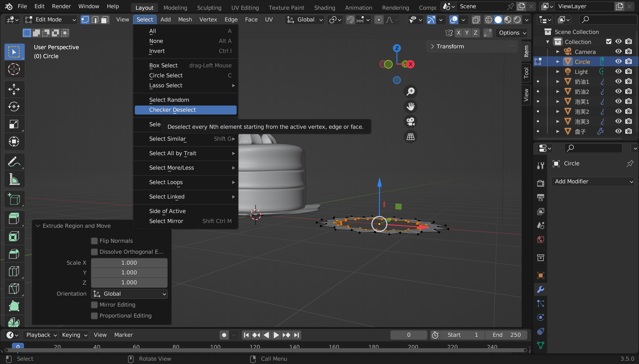Viewport: 639px width, 364px height.
Task: Switch perspective/orthographic view grid icon
Action: click(x=411, y=137)
